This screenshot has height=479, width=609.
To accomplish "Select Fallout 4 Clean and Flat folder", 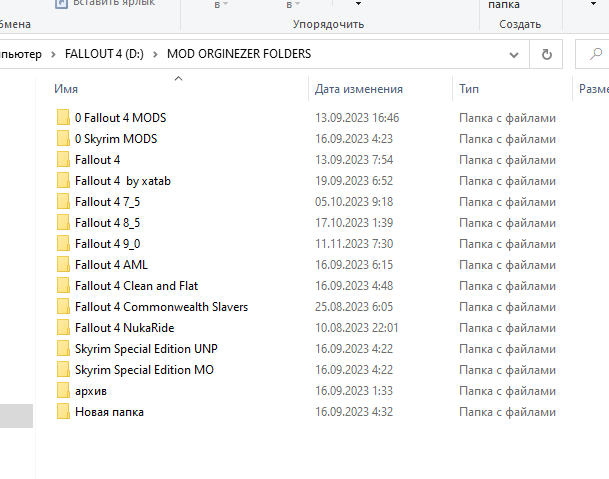I will (136, 286).
